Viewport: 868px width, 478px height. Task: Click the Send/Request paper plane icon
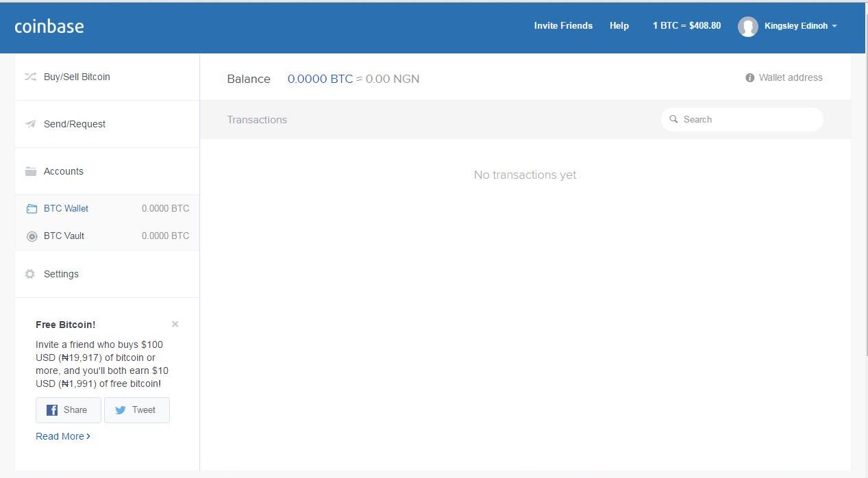[x=30, y=124]
